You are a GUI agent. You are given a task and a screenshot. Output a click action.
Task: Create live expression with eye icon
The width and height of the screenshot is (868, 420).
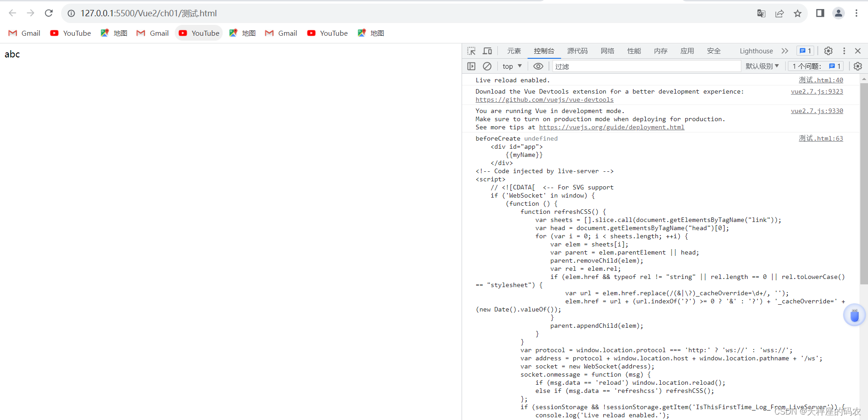[538, 66]
